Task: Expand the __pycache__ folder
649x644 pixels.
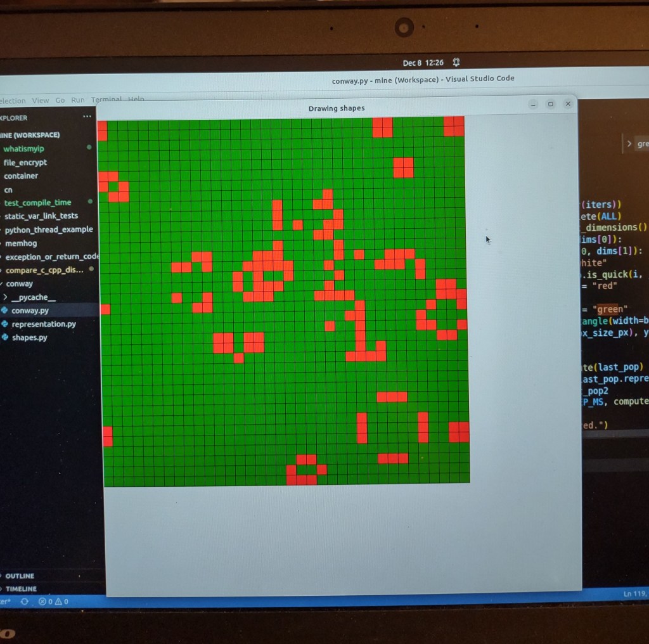Action: pyautogui.click(x=5, y=297)
